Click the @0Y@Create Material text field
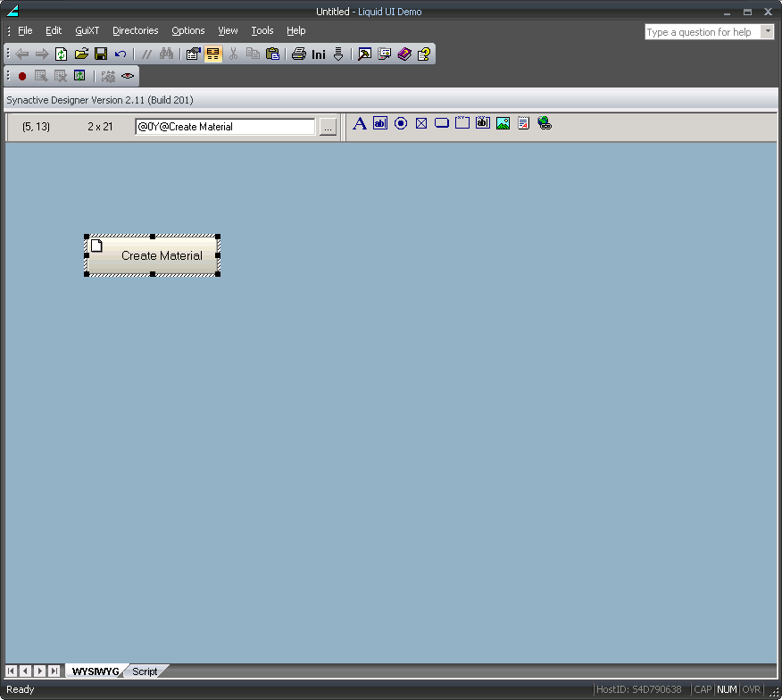This screenshot has height=700, width=782. point(225,127)
